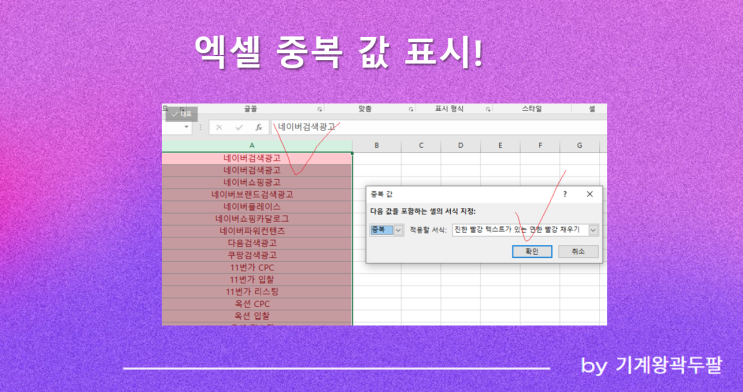Image resolution: width=743 pixels, height=392 pixels.
Task: Click the 옥션 입찰 cell
Action: pyautogui.click(x=257, y=316)
